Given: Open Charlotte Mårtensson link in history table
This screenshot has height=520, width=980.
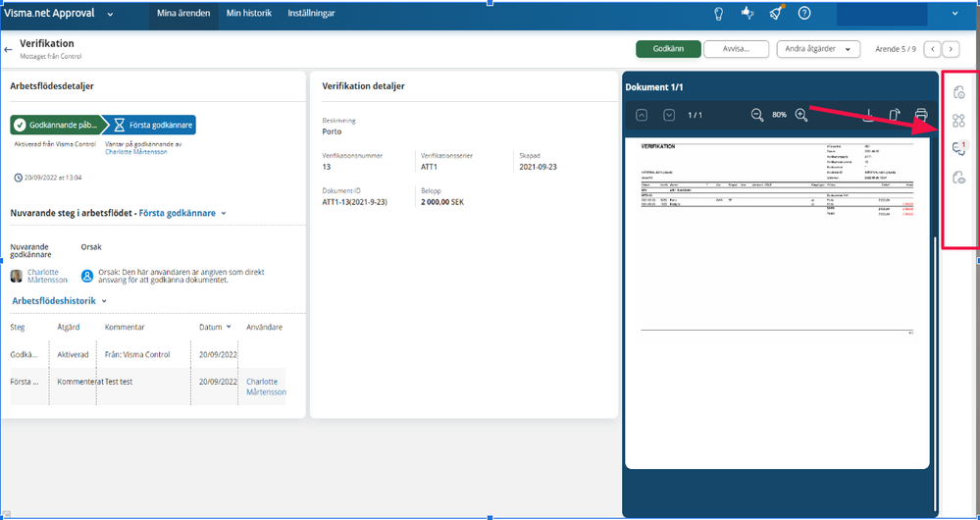Looking at the screenshot, I should [x=266, y=387].
